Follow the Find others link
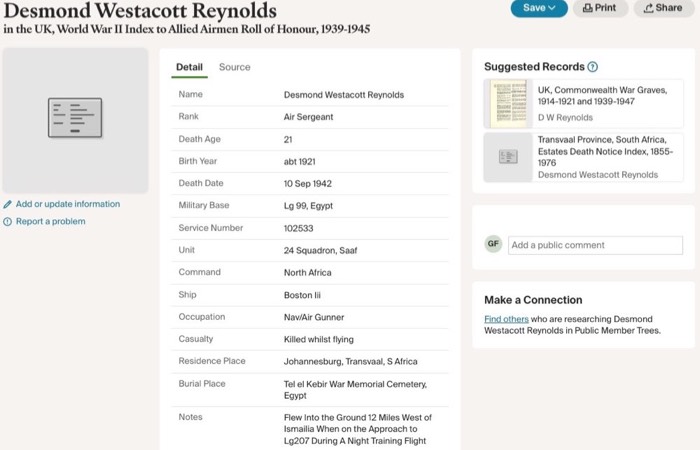This screenshot has height=450, width=700. [506, 319]
